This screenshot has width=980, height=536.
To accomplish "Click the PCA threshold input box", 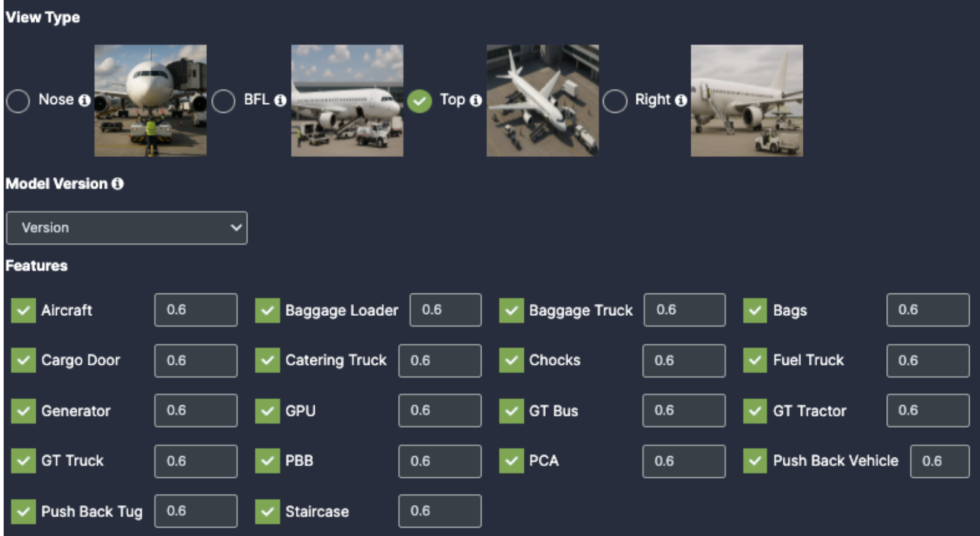I will (x=684, y=461).
